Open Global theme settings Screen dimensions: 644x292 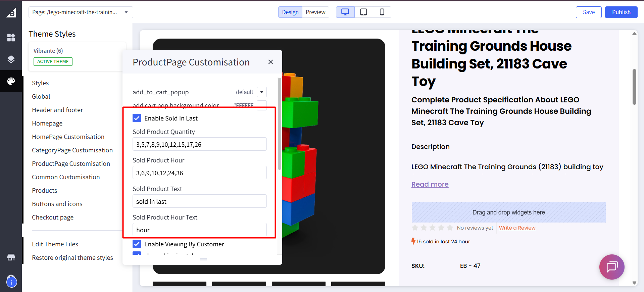(x=41, y=96)
